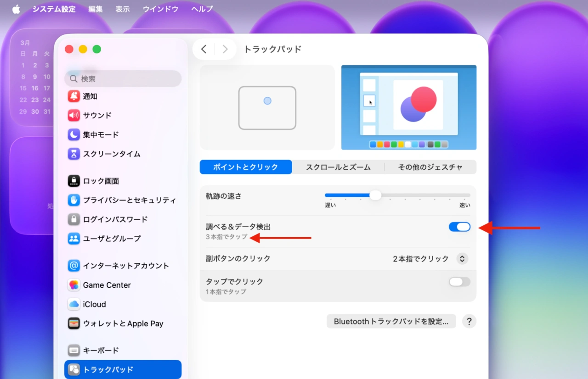Click the back navigation chevron
Image resolution: width=588 pixels, height=379 pixels.
(204, 49)
